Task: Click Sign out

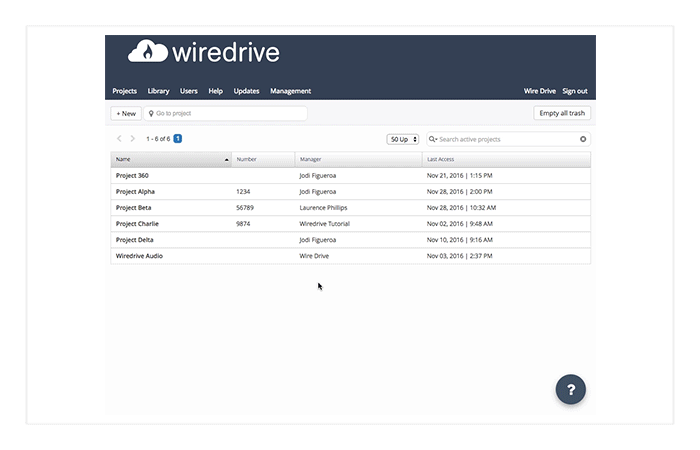Action: point(575,91)
